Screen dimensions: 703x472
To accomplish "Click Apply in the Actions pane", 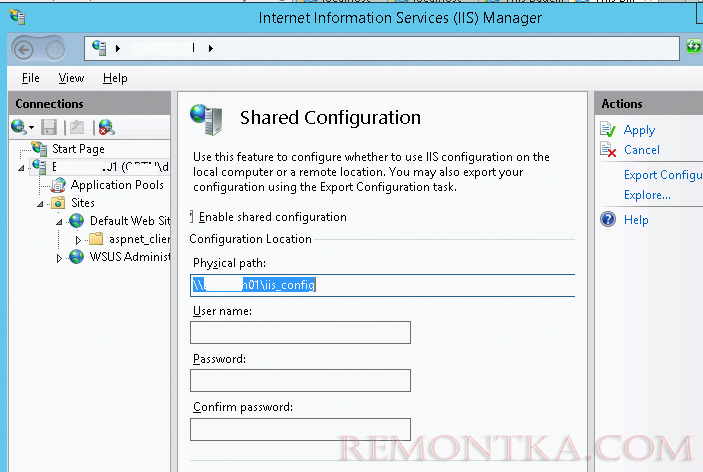I will [639, 130].
